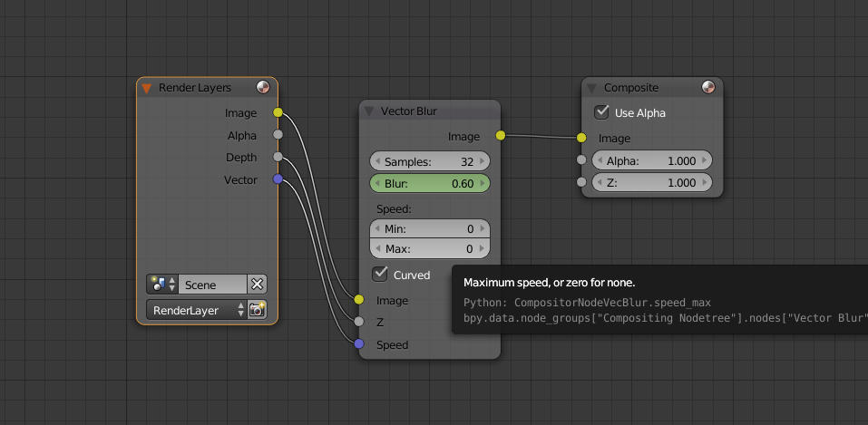The height and width of the screenshot is (425, 868).
Task: Click the scene browse icon beside Scene
Action: point(162,285)
